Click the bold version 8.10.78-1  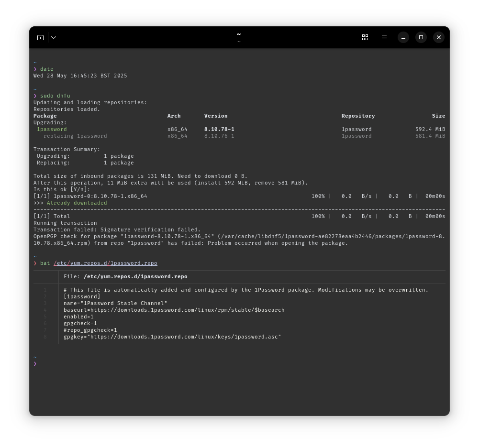pyautogui.click(x=219, y=129)
